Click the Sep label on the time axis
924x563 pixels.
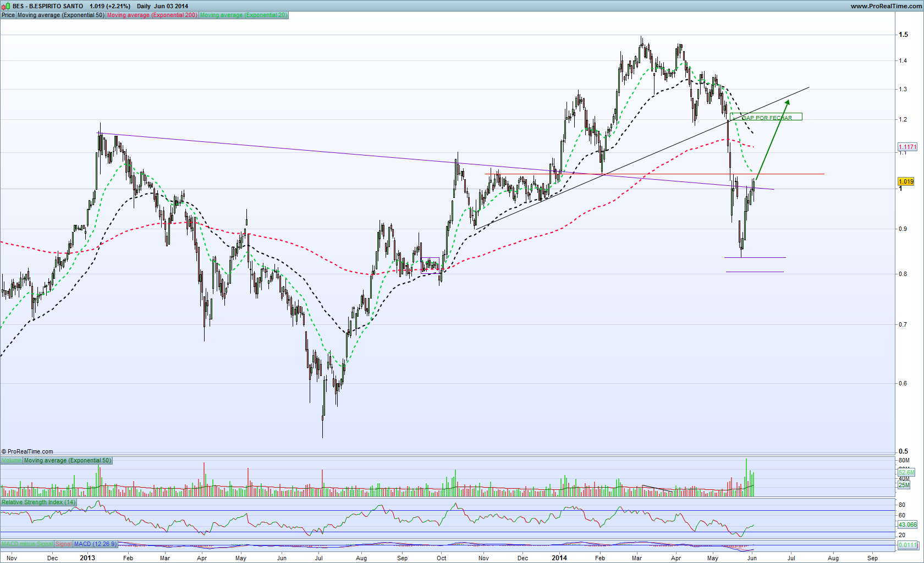click(873, 558)
